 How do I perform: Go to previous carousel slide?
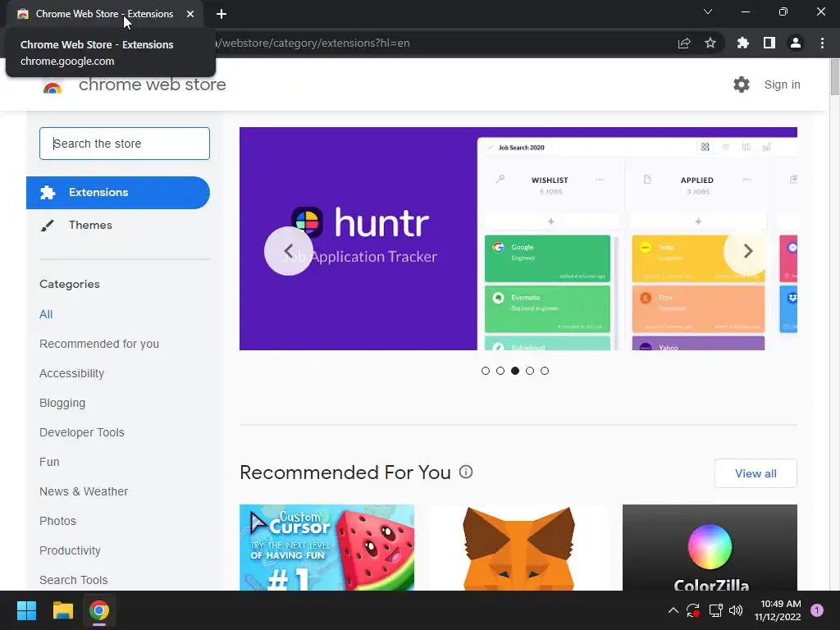(x=289, y=251)
